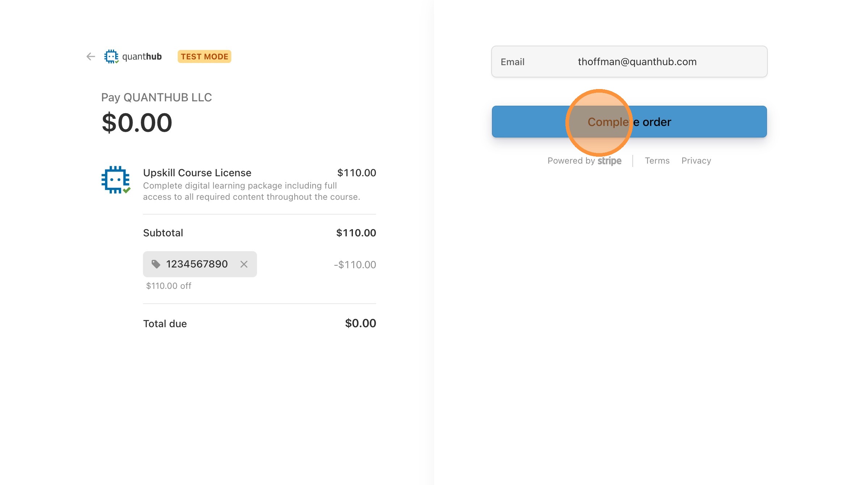Click the quanthub logo in header
The height and width of the screenshot is (485, 868).
pyautogui.click(x=133, y=56)
